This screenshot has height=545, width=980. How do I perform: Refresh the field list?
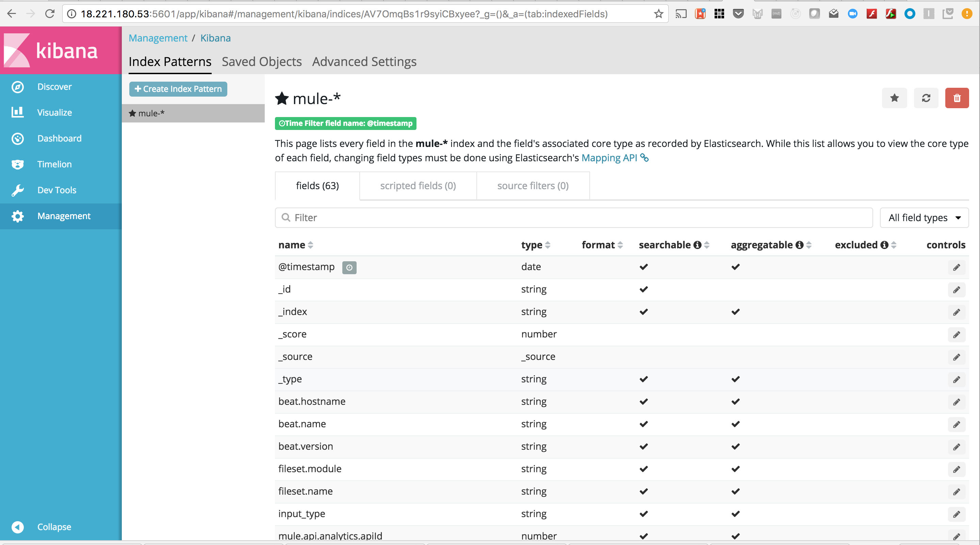tap(926, 98)
